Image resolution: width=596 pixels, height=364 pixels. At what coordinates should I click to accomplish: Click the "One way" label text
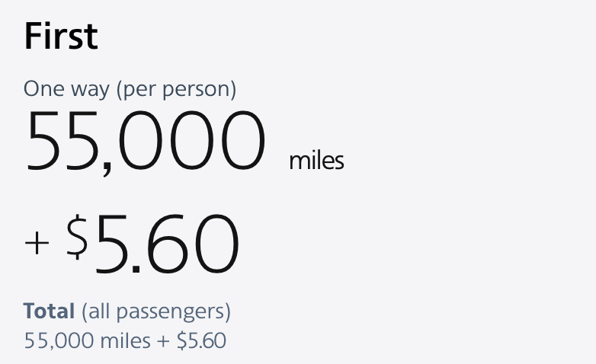tap(66, 89)
